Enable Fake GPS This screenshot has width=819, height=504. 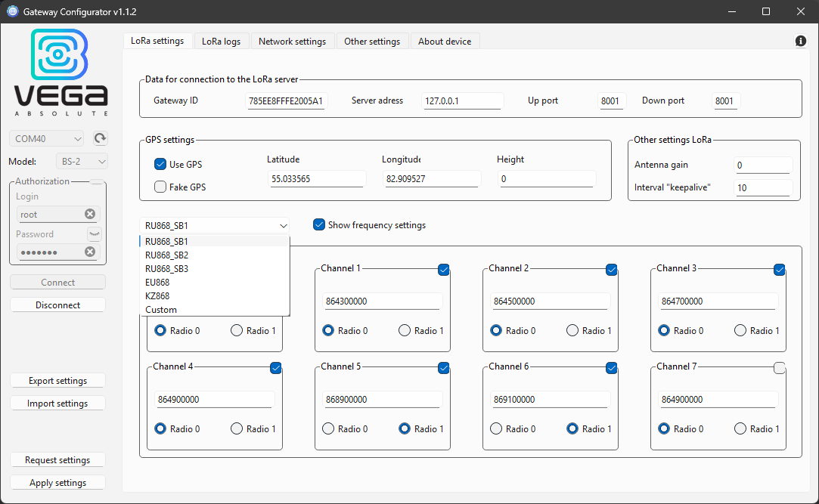[x=160, y=186]
